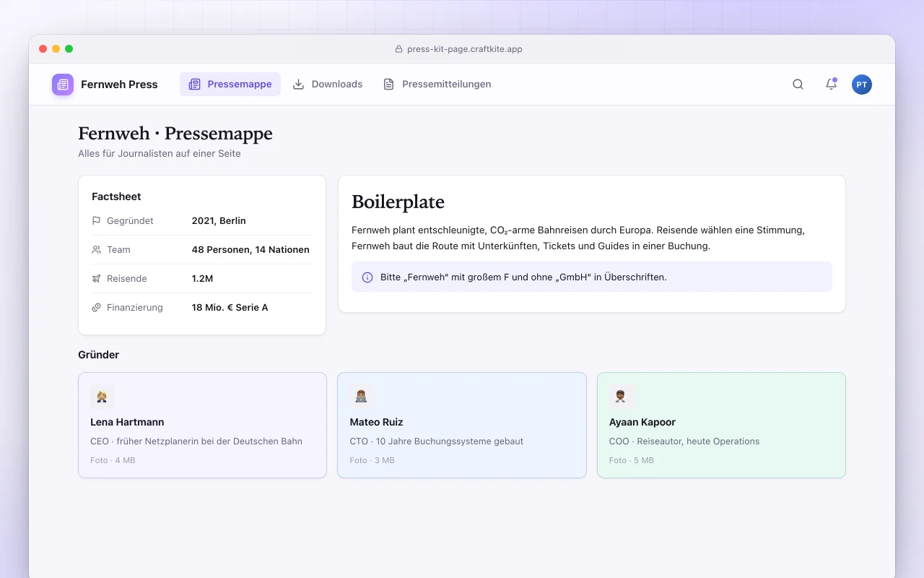Open Mateo Ruiz's founder card

pos(462,425)
